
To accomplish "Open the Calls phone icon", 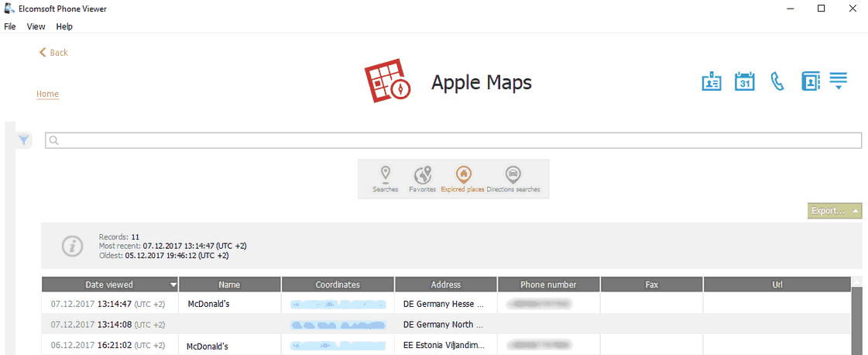I will 777,81.
